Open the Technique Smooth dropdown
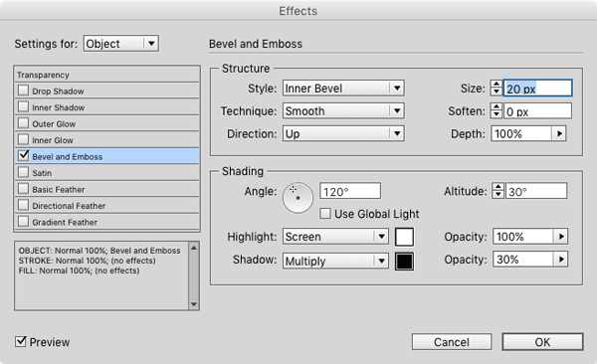This screenshot has height=364, width=597. click(343, 110)
